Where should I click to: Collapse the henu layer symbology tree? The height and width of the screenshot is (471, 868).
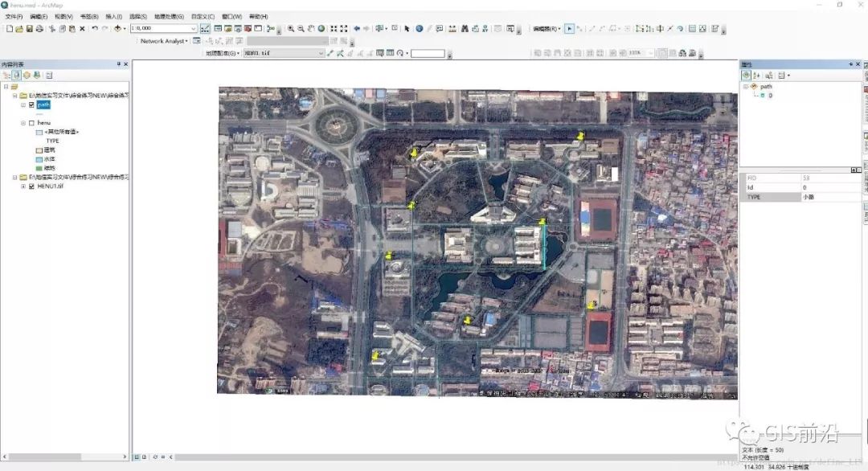23,123
